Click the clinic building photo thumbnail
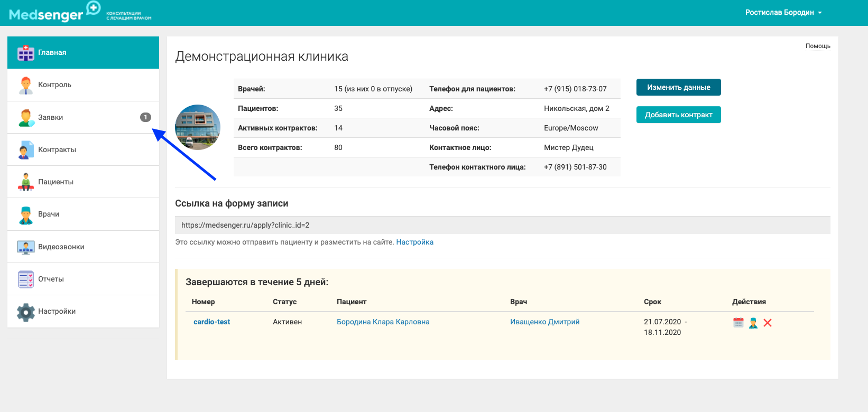This screenshot has height=412, width=868. coord(198,127)
